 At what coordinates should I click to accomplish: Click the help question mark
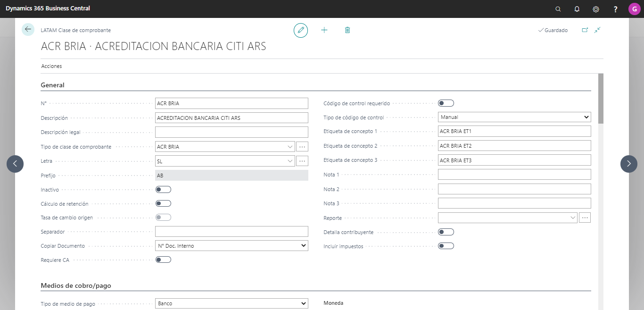point(615,9)
